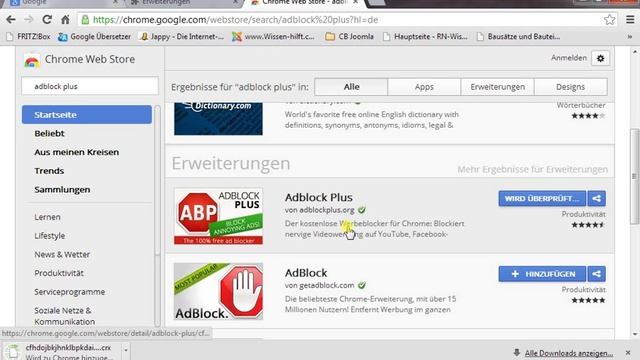Open Aus meinen Kreisen
Viewport: 640px width, 360px height.
point(77,152)
